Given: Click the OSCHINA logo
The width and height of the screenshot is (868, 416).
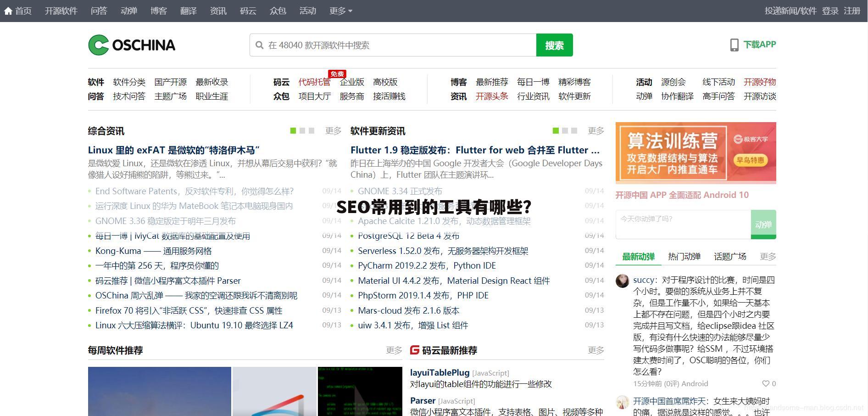Looking at the screenshot, I should (132, 45).
